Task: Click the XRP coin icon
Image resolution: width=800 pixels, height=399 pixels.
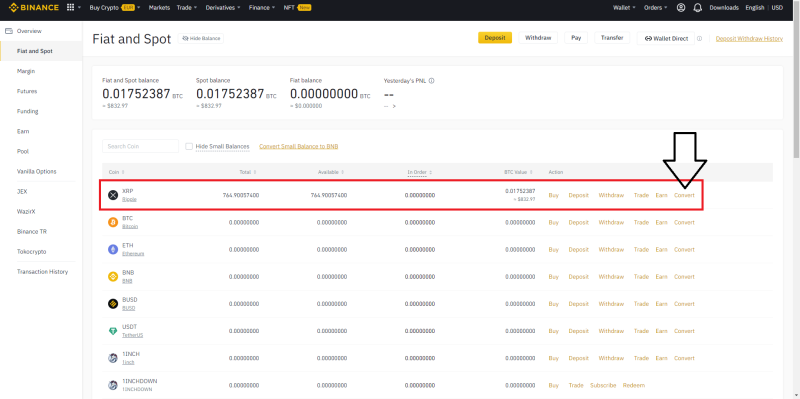Action: (113, 195)
